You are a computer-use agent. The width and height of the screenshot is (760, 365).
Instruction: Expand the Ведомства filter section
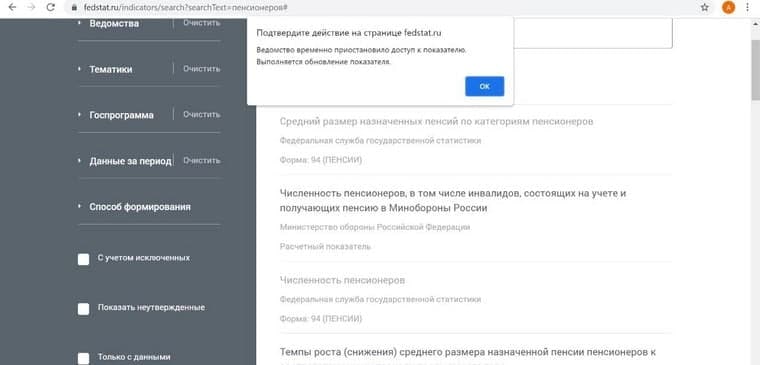coord(114,24)
